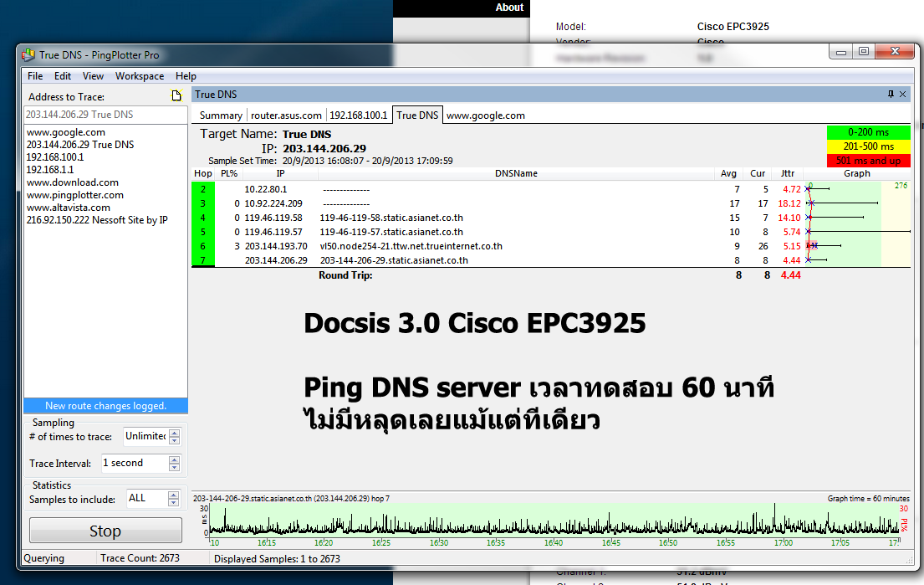Increase the # of times to trace value
Image resolution: width=924 pixels, height=585 pixels.
[x=175, y=432]
